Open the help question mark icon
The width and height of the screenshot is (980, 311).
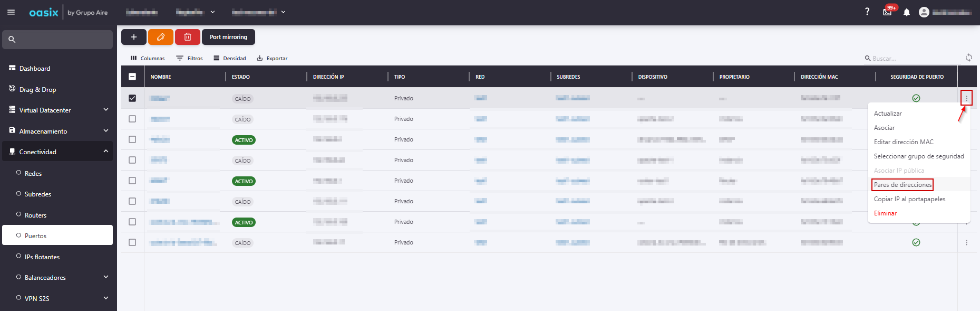867,12
